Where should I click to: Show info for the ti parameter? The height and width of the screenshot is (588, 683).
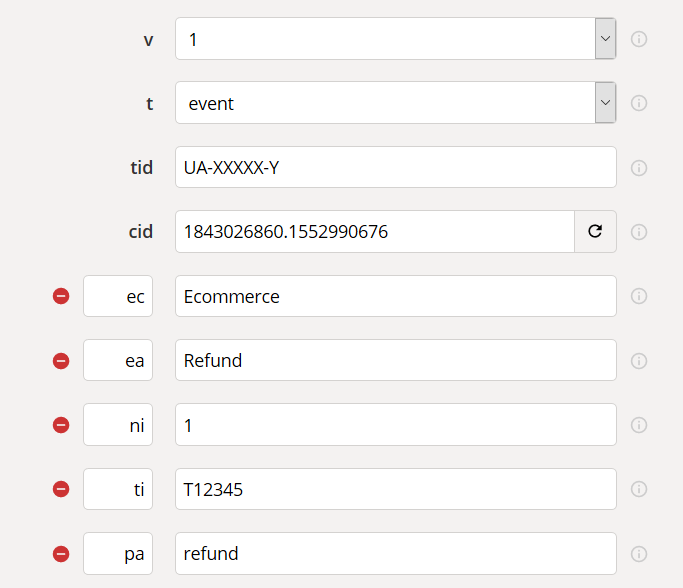639,489
